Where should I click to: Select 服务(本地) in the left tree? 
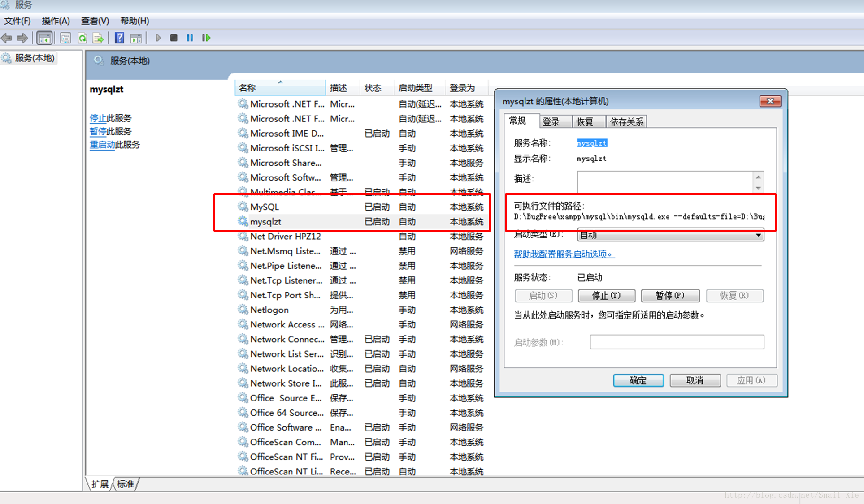point(29,58)
